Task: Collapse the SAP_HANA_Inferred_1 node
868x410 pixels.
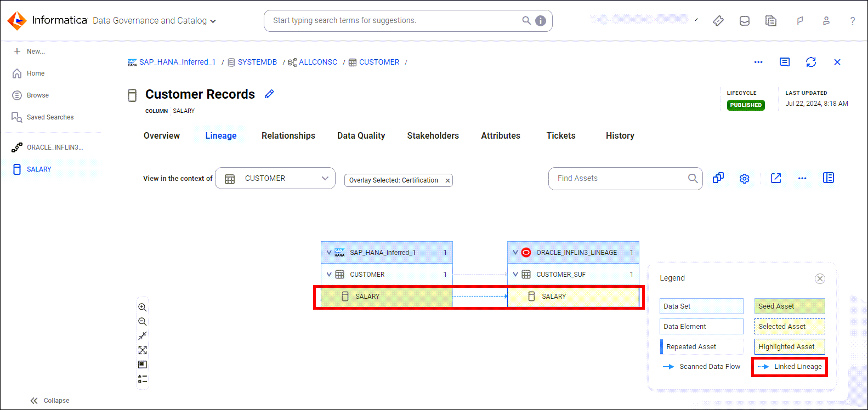Action: pos(329,253)
